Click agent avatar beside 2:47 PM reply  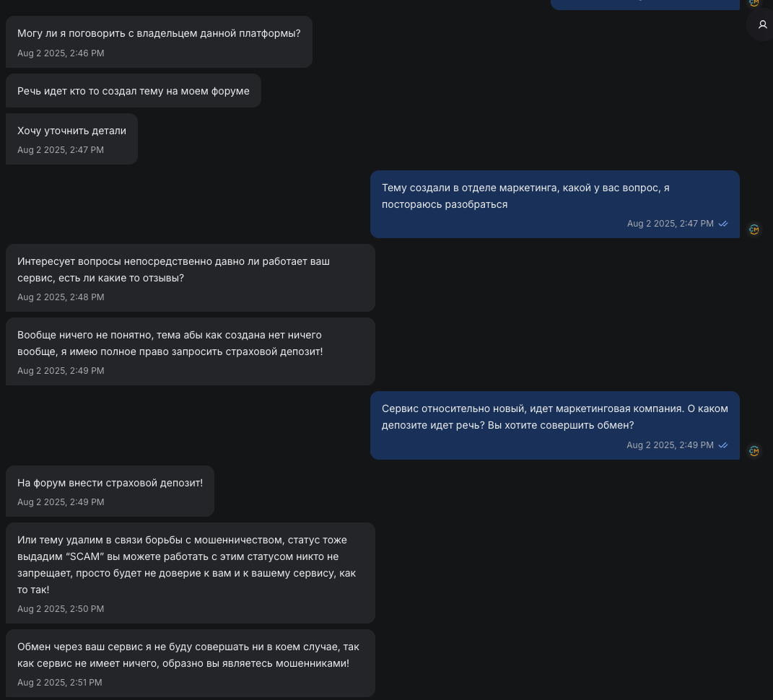coord(754,229)
